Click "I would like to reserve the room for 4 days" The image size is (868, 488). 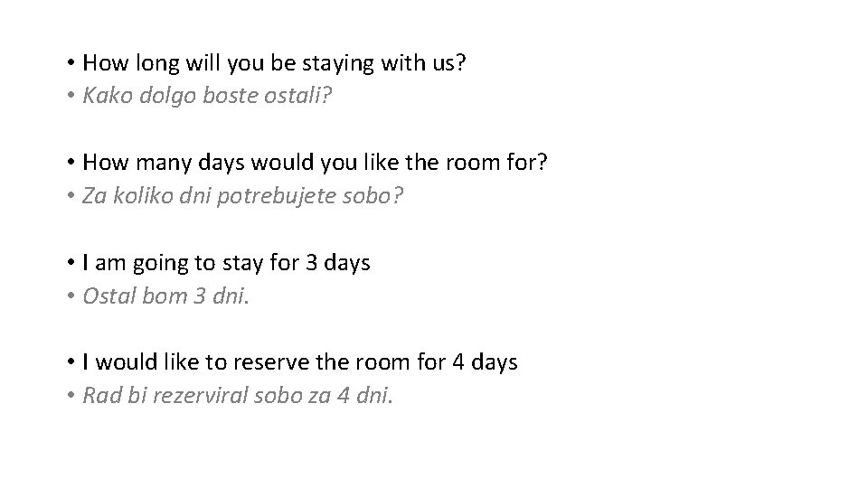299,362
